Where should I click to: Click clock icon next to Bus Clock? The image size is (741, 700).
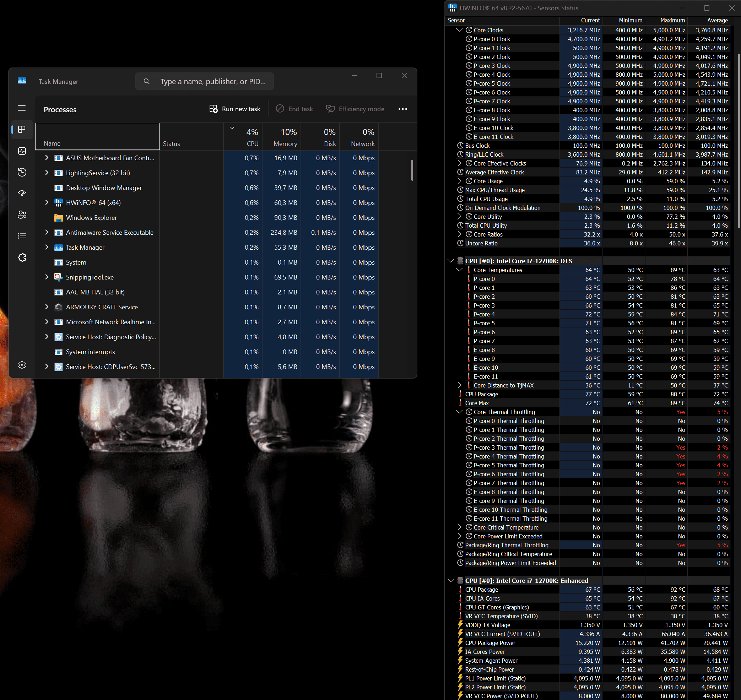pos(460,146)
